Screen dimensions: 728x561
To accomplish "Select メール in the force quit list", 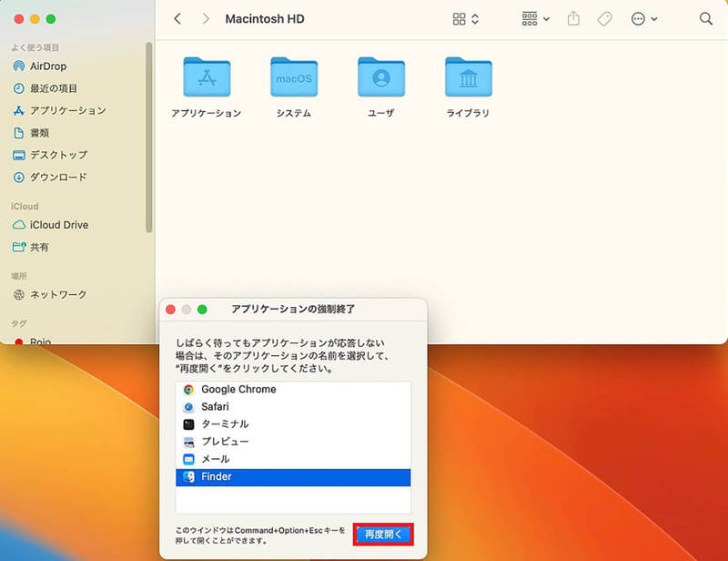I will pyautogui.click(x=293, y=460).
